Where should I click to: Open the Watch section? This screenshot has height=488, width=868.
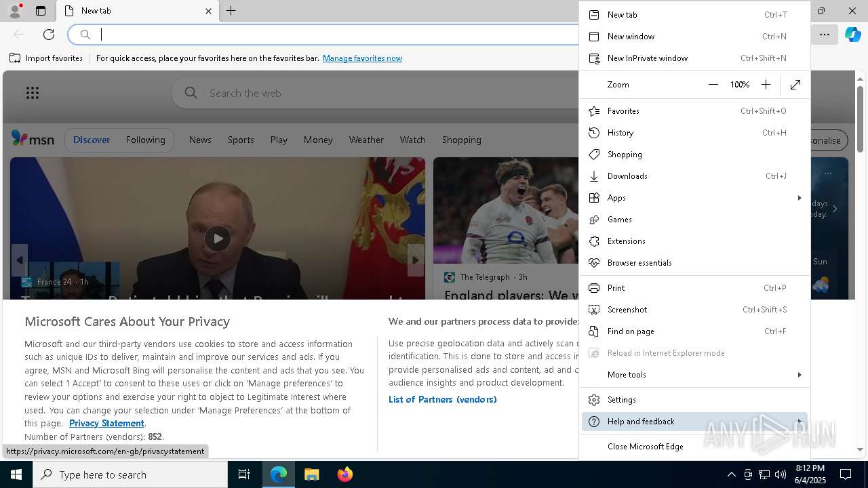click(412, 140)
